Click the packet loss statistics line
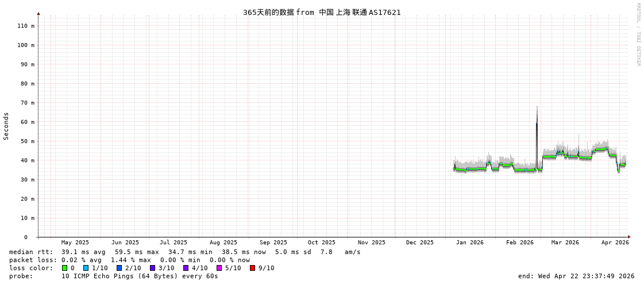644x284 pixels. (129, 260)
